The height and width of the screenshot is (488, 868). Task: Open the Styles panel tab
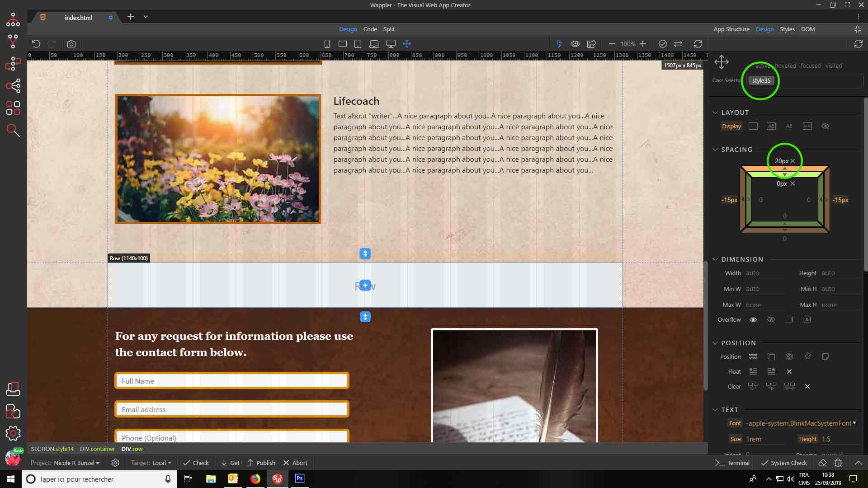click(x=787, y=29)
